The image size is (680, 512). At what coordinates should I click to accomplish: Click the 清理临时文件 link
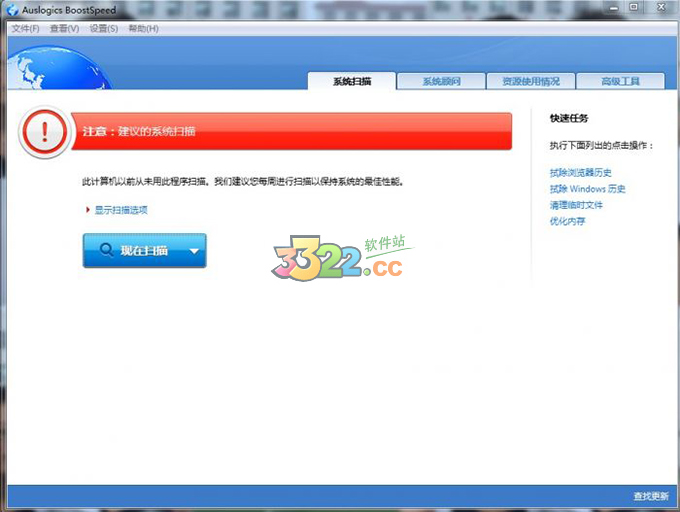tap(576, 205)
